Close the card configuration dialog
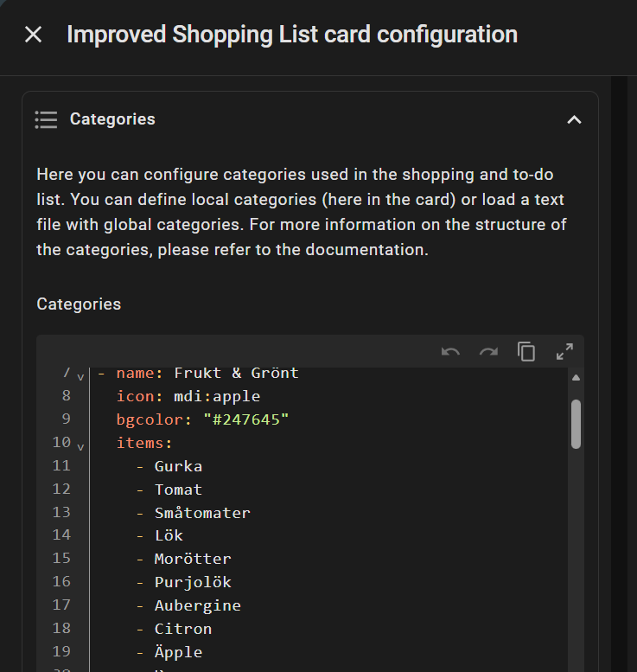 pyautogui.click(x=33, y=35)
